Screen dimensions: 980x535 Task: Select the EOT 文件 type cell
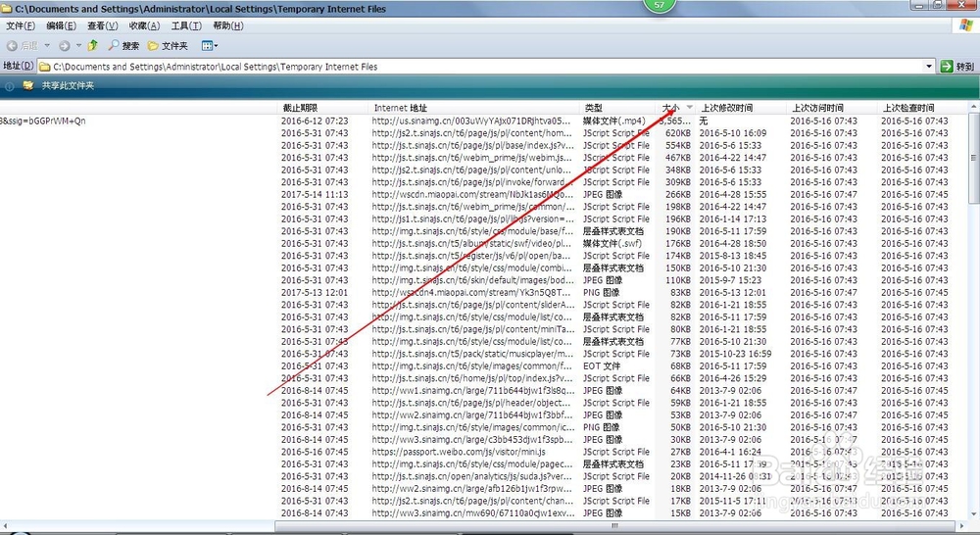point(602,365)
